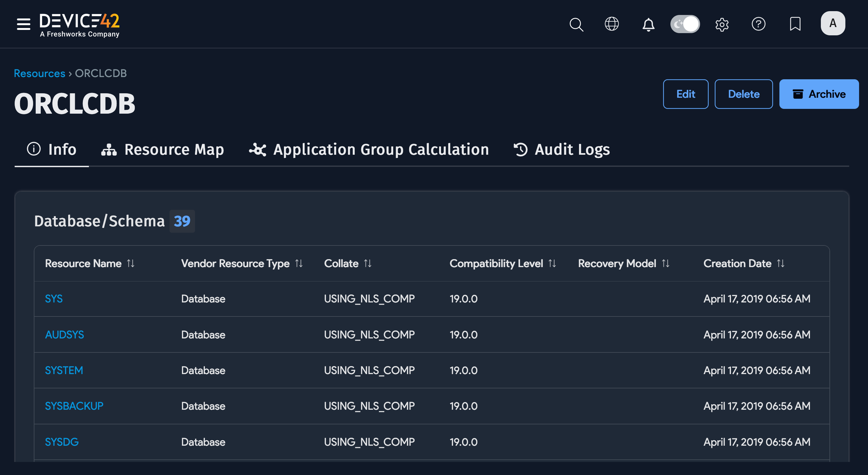Click the Device42 logo

(x=80, y=24)
